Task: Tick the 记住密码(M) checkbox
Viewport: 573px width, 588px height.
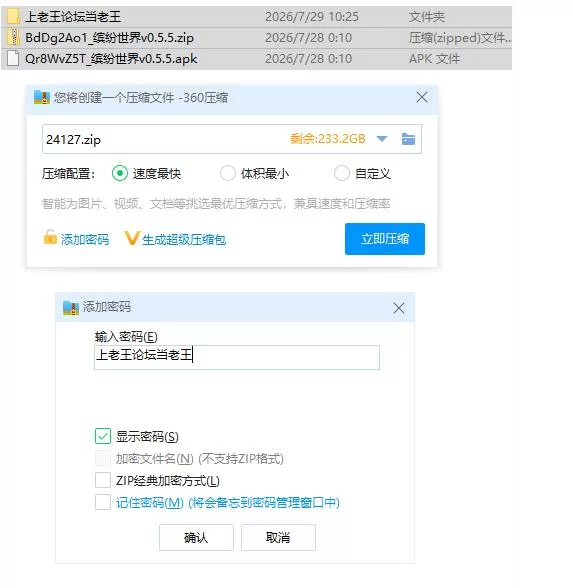Action: point(103,502)
